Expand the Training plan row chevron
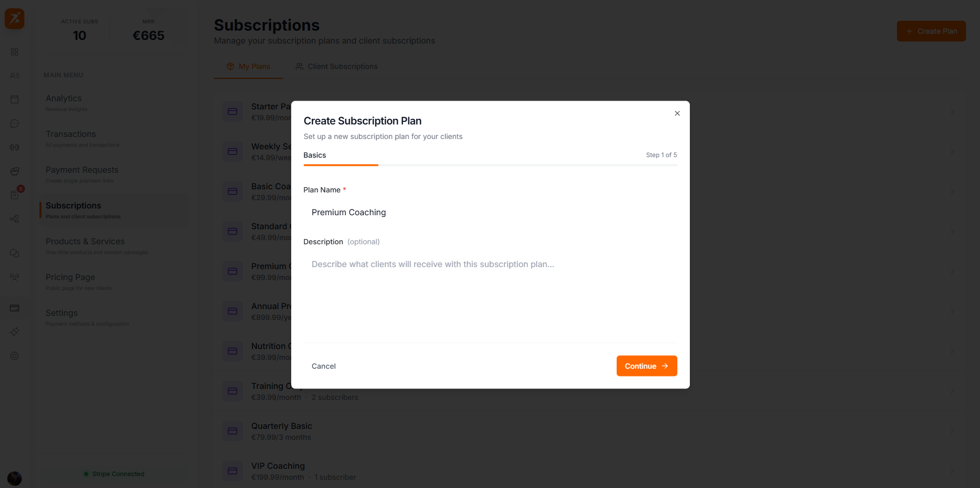Screen dimensions: 980x488 click(952, 391)
